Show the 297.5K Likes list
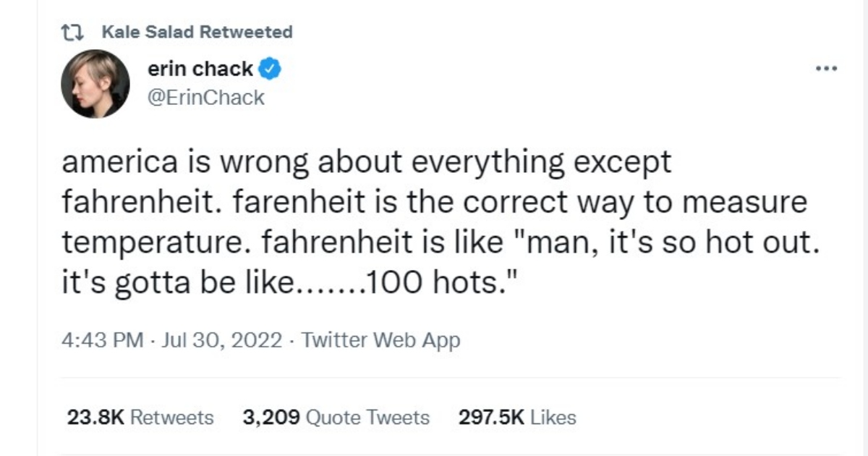The width and height of the screenshot is (868, 456). [517, 418]
